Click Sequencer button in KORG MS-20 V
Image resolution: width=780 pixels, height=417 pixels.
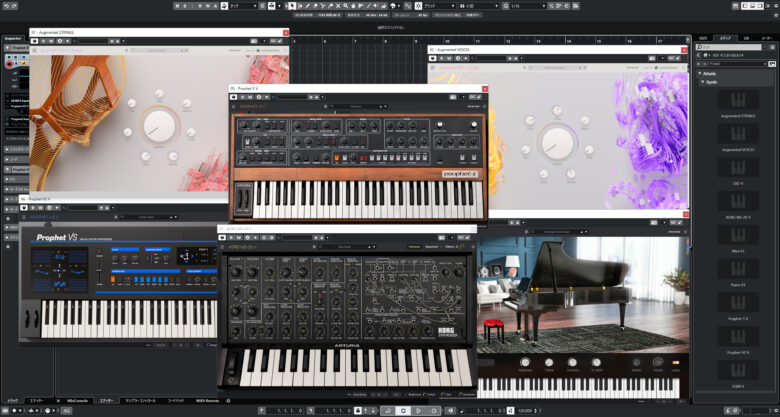432,247
